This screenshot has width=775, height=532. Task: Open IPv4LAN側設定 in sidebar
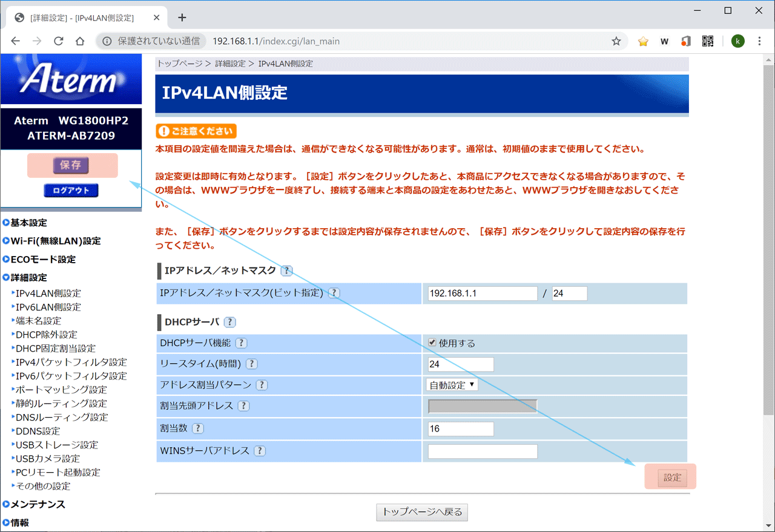[48, 294]
